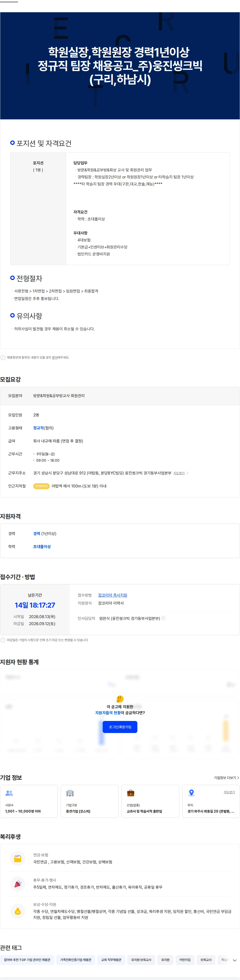Click the 잡코리아 이력서 application form text
240x980 pixels.
(111, 603)
